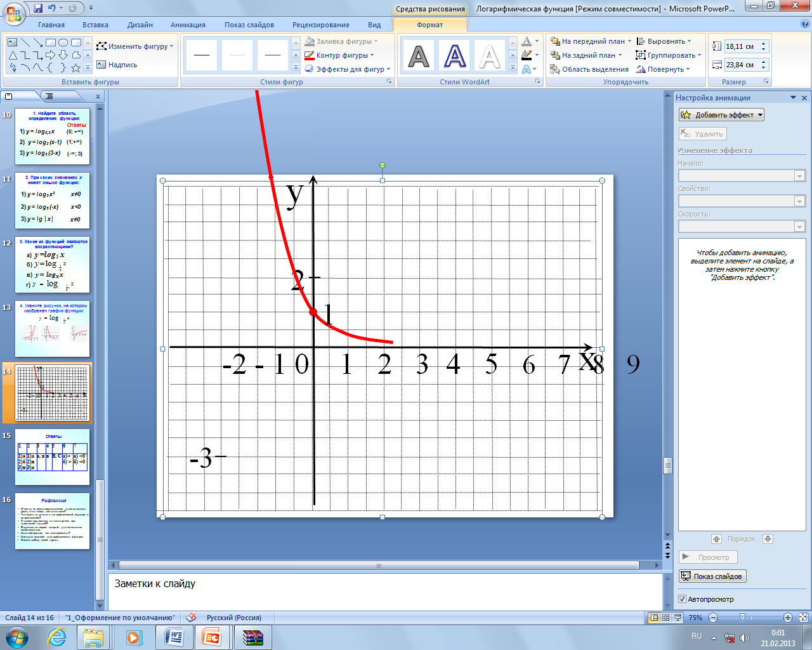Adjust the zoom slider in status bar
Screen dimensions: 812x650
pos(742,618)
